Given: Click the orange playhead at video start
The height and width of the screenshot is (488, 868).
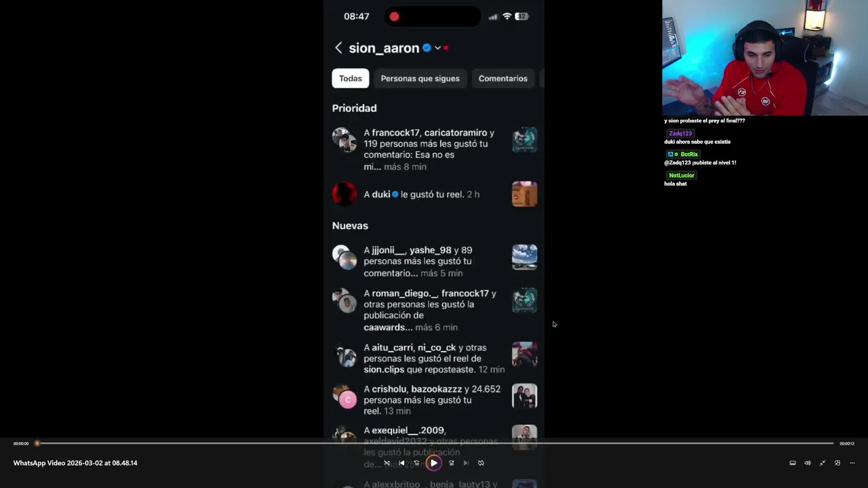Looking at the screenshot, I should [37, 443].
